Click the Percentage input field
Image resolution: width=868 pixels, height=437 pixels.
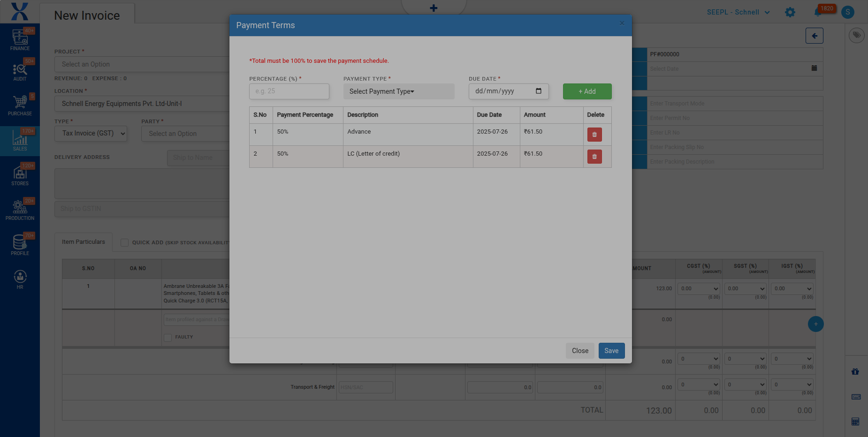[289, 91]
